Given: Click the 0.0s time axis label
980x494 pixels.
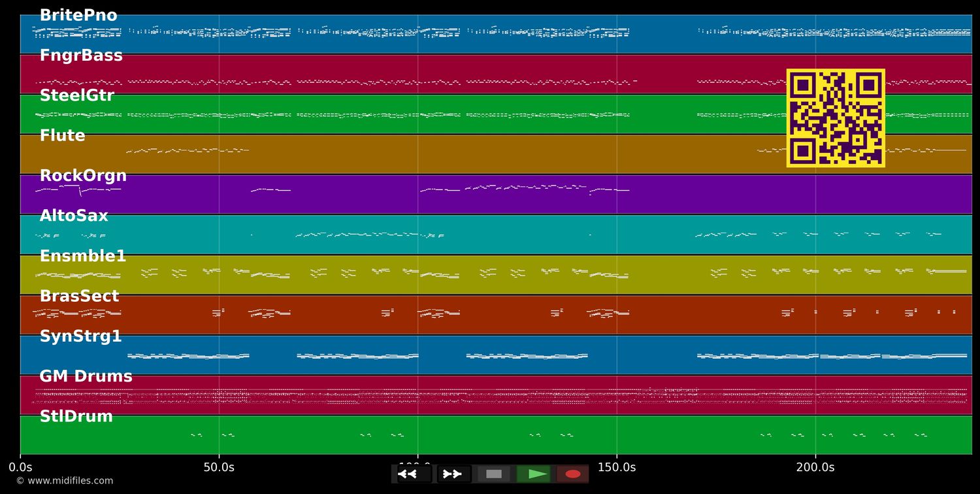Looking at the screenshot, I should click(x=20, y=467).
